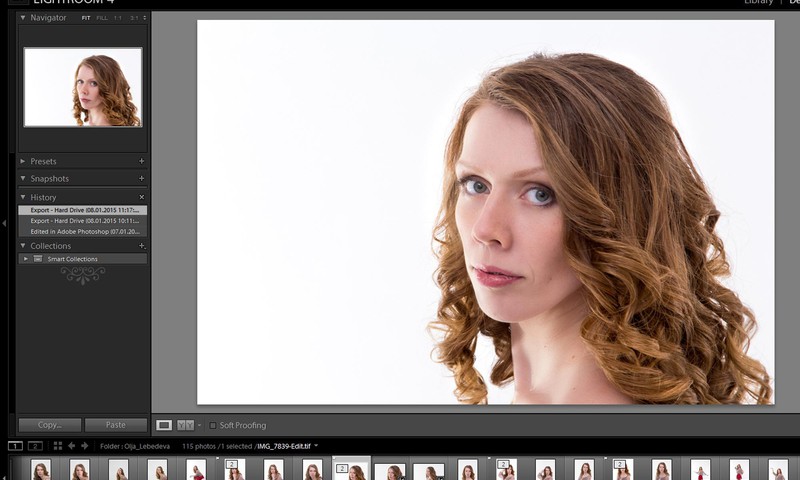Image resolution: width=800 pixels, height=480 pixels.
Task: Click the Paste button
Action: [x=116, y=425]
